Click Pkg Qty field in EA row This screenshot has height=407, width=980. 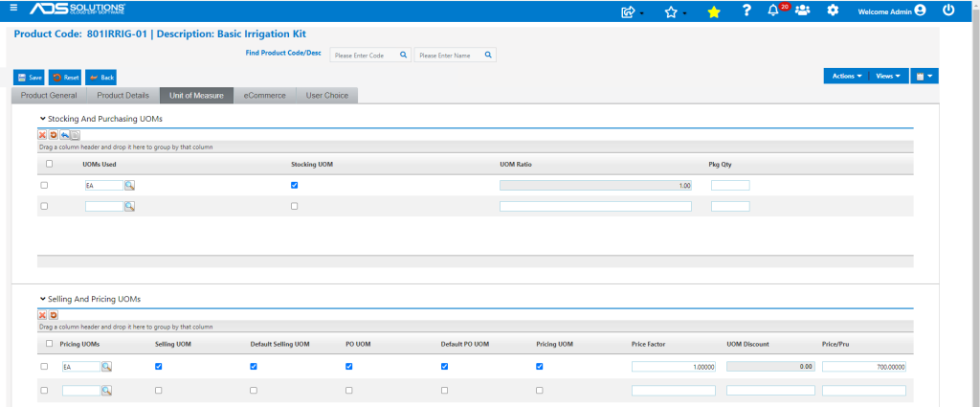pyautogui.click(x=730, y=186)
